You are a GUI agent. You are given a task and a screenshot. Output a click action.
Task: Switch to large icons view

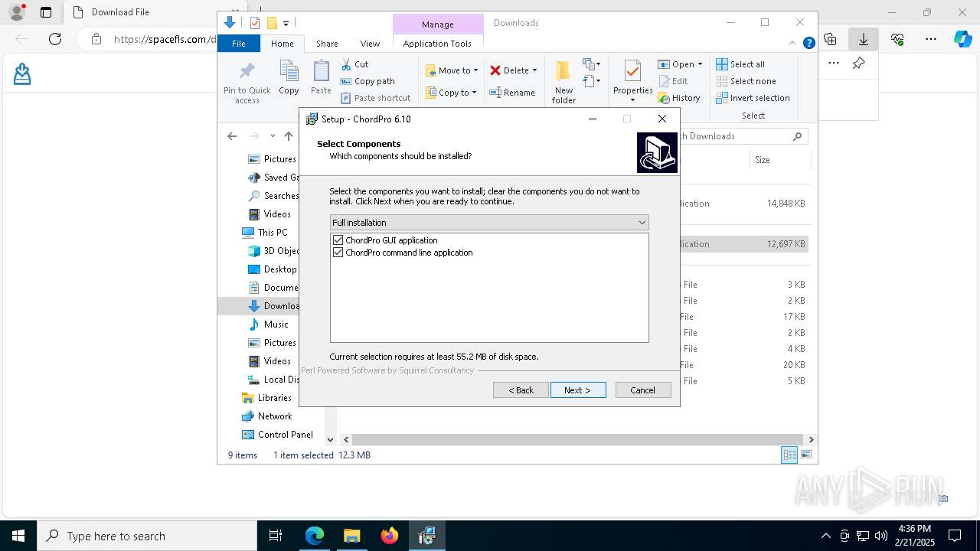806,455
